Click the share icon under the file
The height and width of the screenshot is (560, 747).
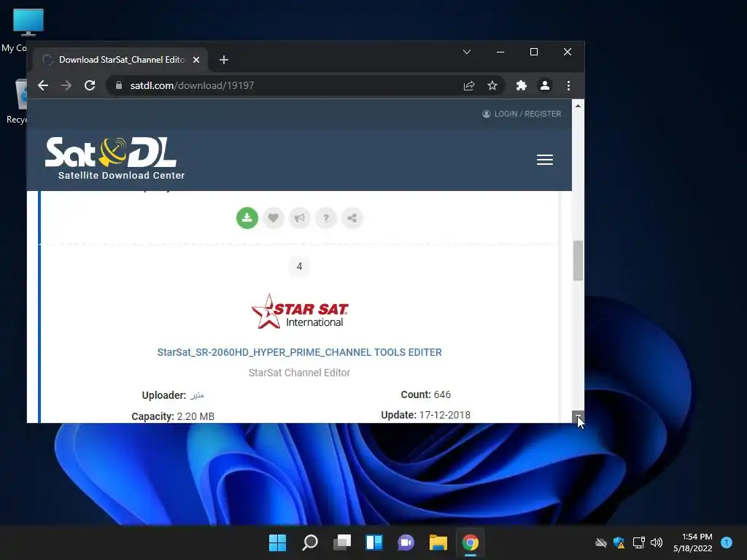point(352,218)
